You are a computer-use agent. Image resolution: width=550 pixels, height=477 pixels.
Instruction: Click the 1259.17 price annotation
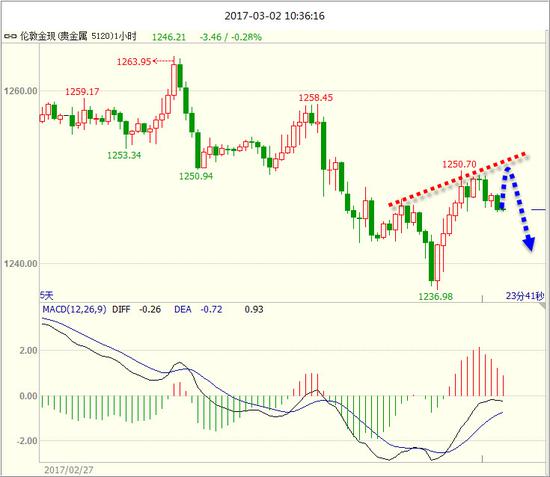click(82, 92)
